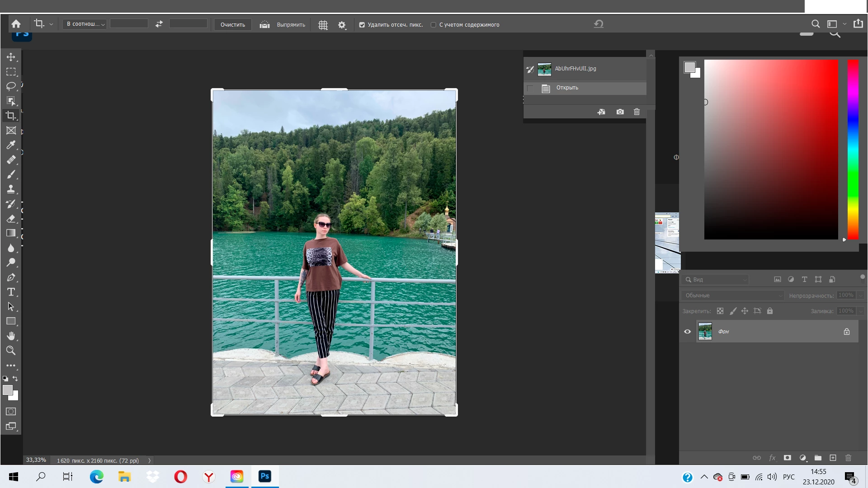Click the 'Выпрямить' straighten button
This screenshot has height=488, width=868.
click(x=283, y=25)
